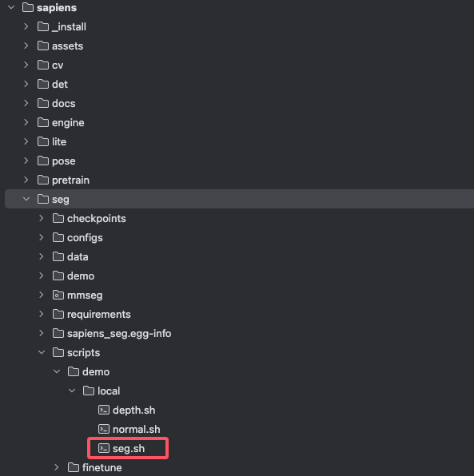Collapse the seg folder chevron
The image size is (474, 476).
26,199
